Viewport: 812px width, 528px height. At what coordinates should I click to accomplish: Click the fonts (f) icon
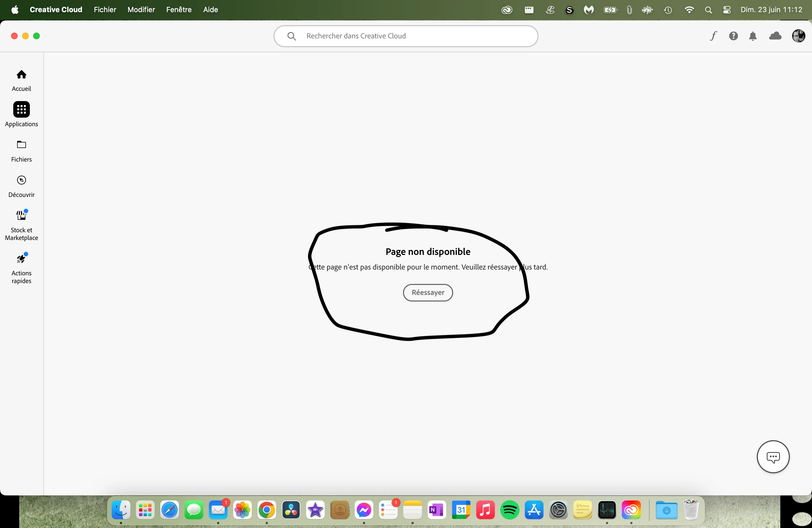coord(713,36)
